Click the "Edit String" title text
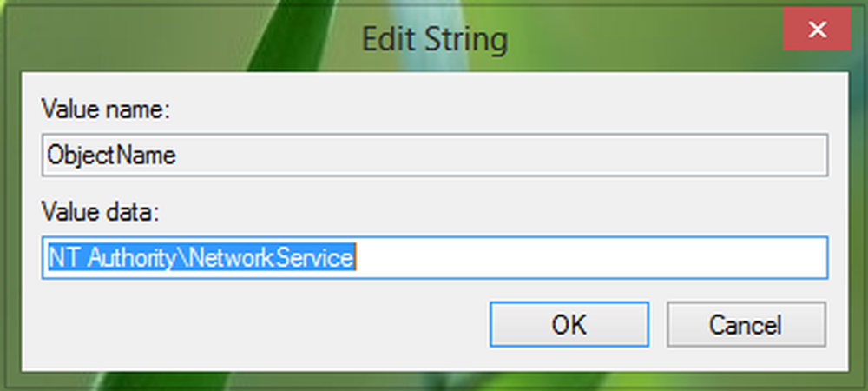 435,38
